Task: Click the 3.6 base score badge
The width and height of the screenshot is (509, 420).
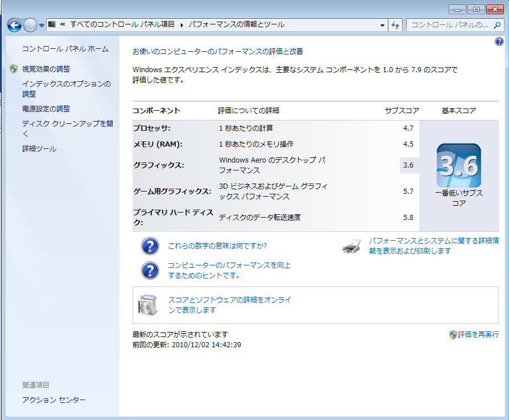Action: click(x=459, y=165)
